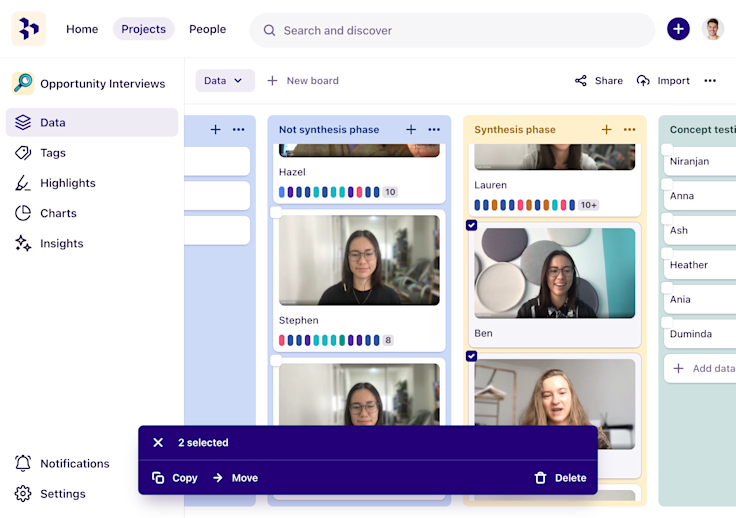Click the Opportunity Interviews project title

(103, 84)
